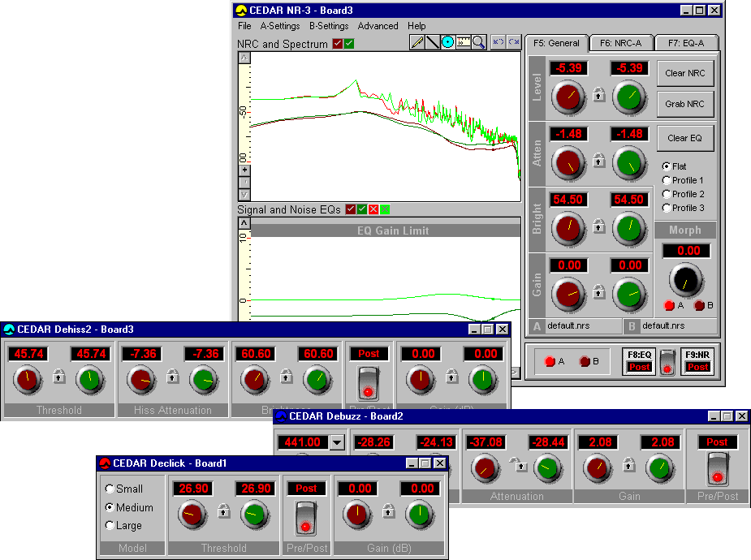Click the redo arrow icon in NR-3
Viewport: 751px width, 560px height.
(513, 42)
